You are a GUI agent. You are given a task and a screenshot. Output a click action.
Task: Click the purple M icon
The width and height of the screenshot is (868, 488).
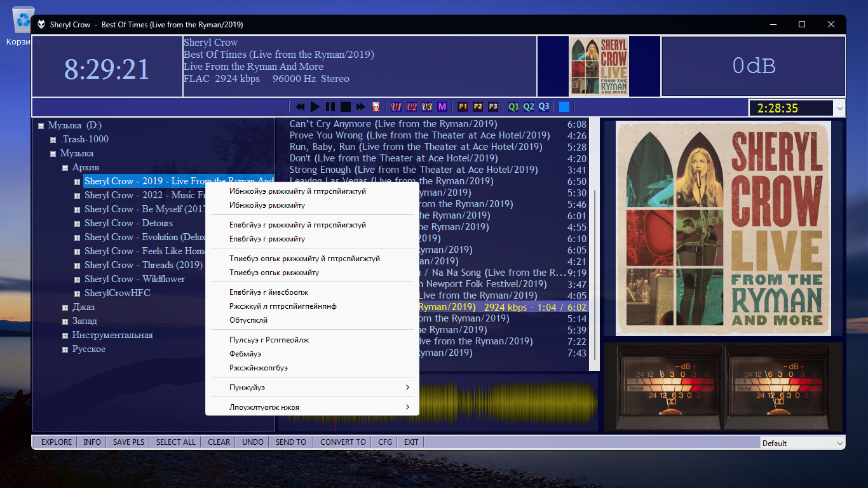(442, 107)
